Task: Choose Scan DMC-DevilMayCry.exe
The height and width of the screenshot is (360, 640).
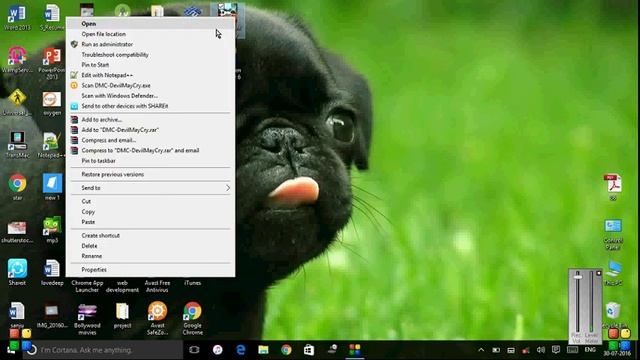Action: (x=150, y=85)
